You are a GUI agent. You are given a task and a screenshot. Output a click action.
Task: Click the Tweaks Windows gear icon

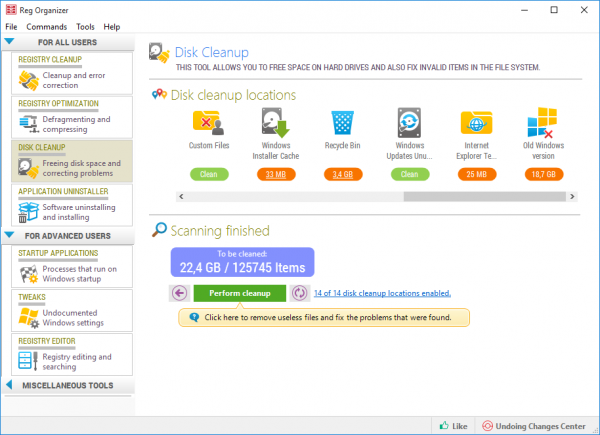pos(29,318)
